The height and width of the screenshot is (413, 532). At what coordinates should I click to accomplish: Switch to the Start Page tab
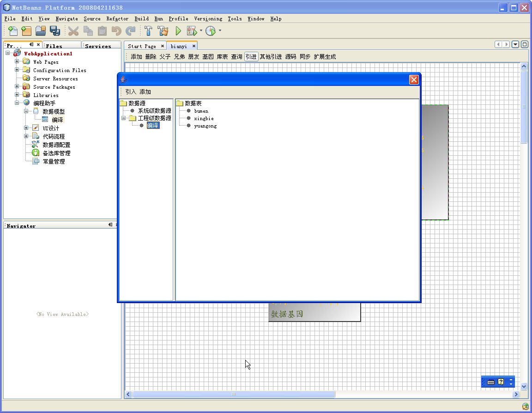pos(142,46)
